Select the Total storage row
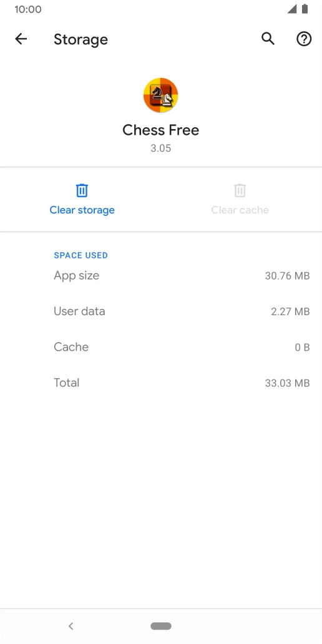322x644 pixels. coord(182,383)
